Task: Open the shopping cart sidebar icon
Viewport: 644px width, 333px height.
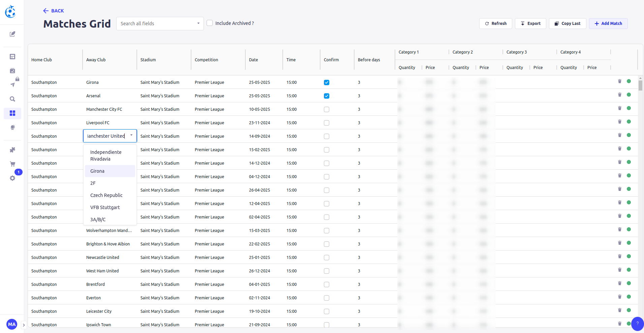Action: (12, 164)
